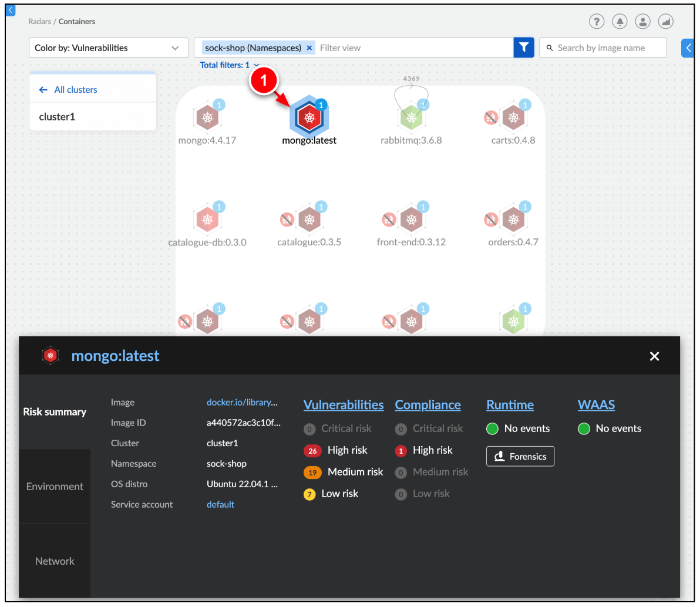Open the front-end:0.3.12 container hexagon
This screenshot has height=607, width=700.
pyautogui.click(x=411, y=219)
